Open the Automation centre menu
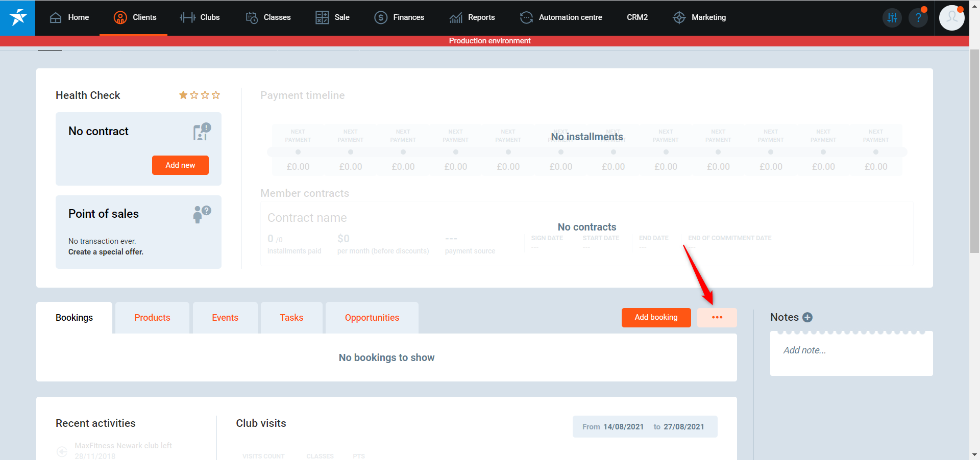 tap(561, 17)
